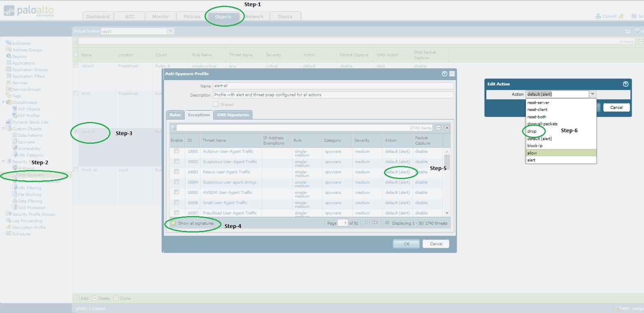This screenshot has width=644, height=313.
Task: Collapse the Custom Objects tree node
Action: (3, 129)
